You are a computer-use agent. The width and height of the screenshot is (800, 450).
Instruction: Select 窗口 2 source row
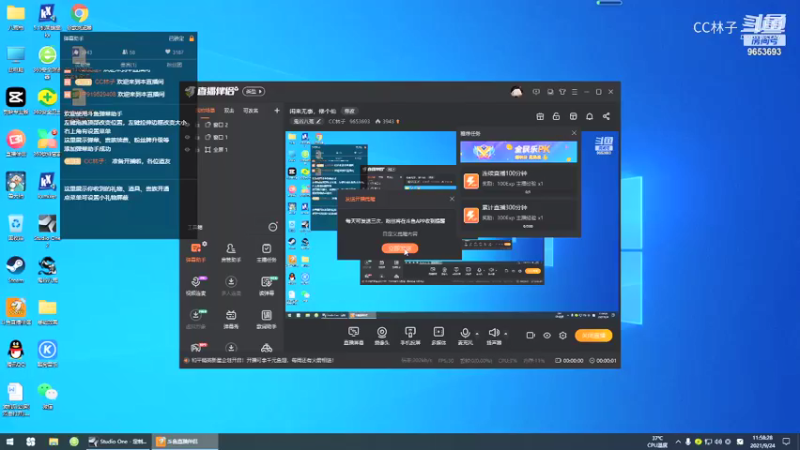point(230,124)
